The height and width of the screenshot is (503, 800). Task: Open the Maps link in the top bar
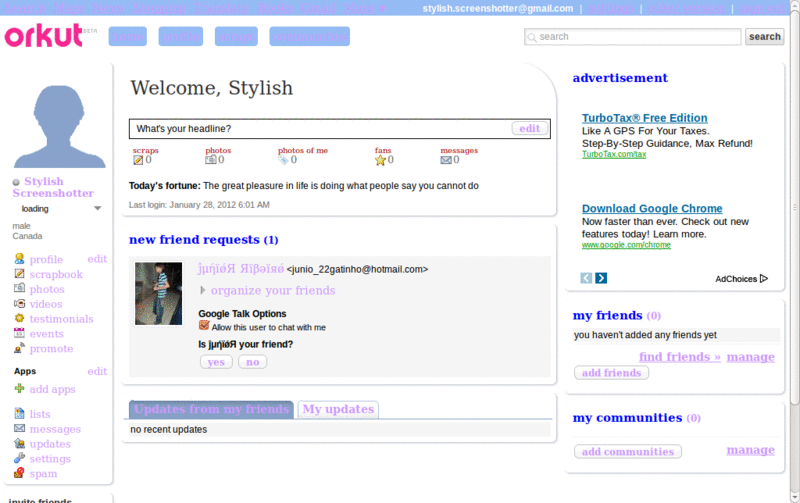click(x=69, y=8)
